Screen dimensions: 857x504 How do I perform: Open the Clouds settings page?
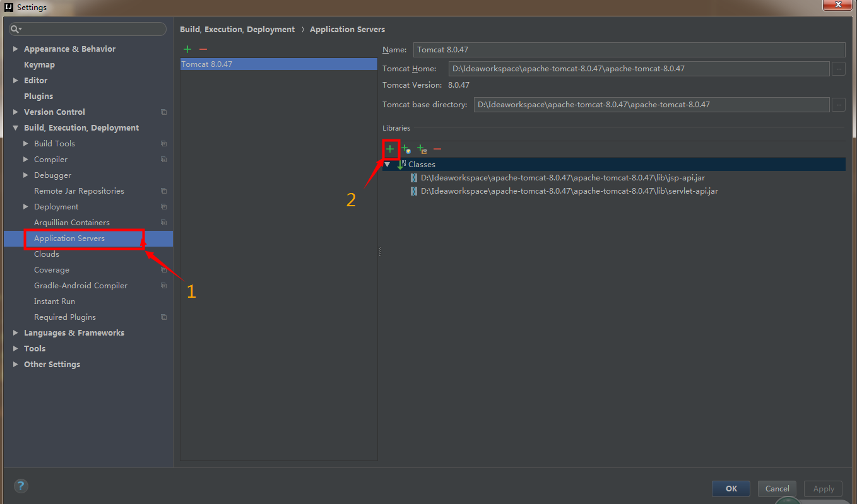(46, 254)
